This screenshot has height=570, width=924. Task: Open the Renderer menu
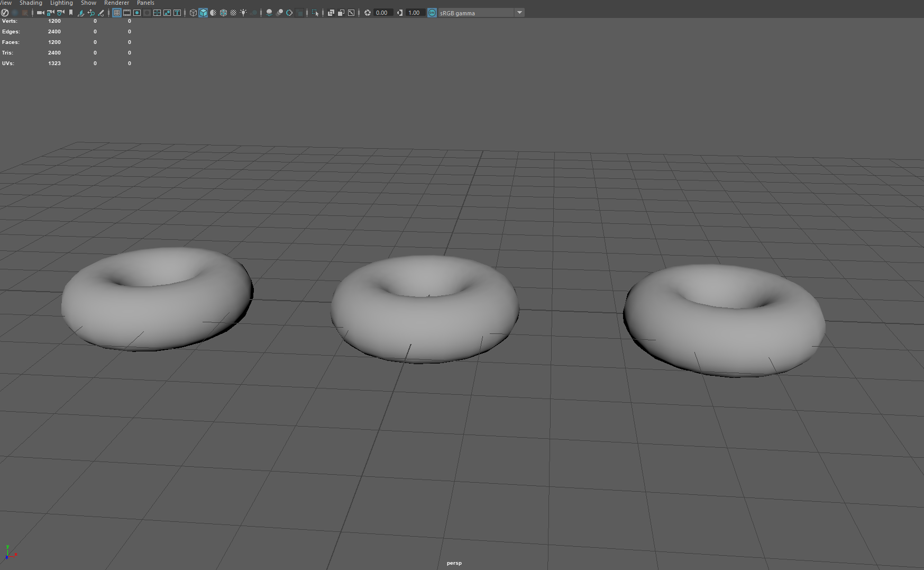(x=116, y=3)
